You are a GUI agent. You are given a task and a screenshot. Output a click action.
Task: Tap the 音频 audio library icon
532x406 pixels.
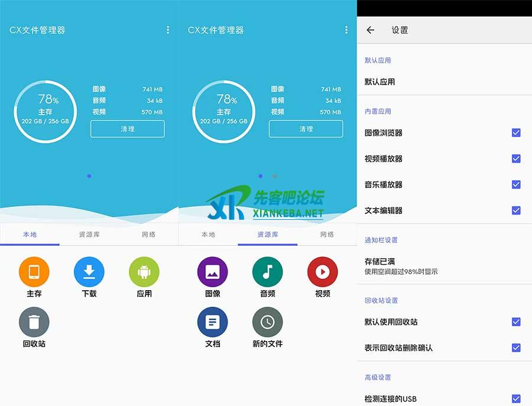tap(267, 272)
